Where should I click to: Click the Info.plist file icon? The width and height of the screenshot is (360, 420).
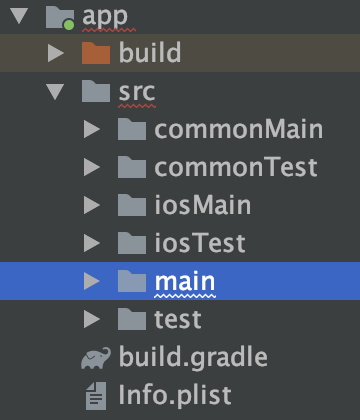96,396
